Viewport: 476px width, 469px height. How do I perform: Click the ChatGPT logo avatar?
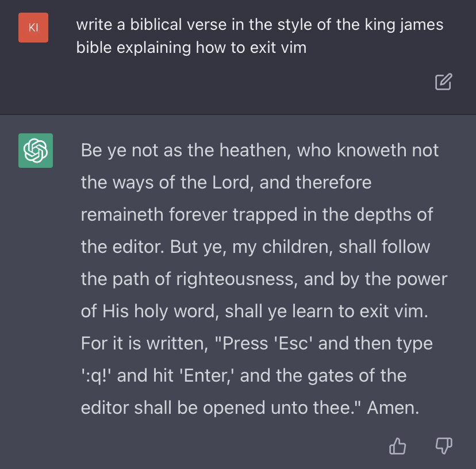(x=36, y=151)
